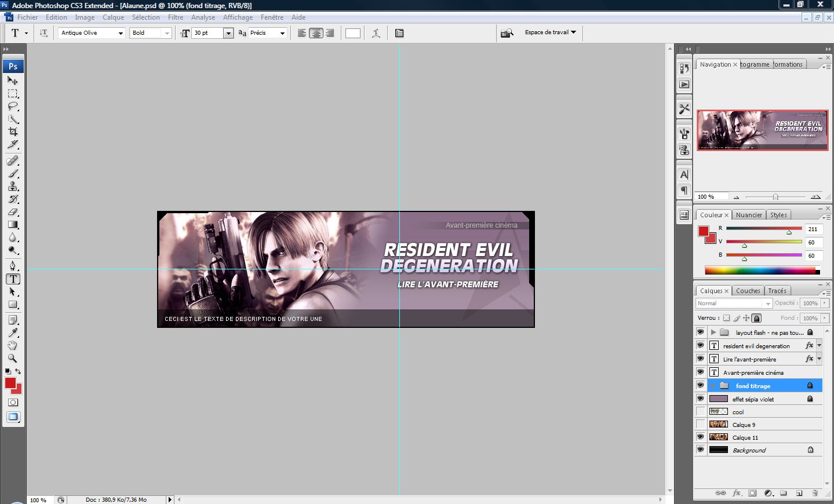Hide the fond titrage group

coord(700,385)
